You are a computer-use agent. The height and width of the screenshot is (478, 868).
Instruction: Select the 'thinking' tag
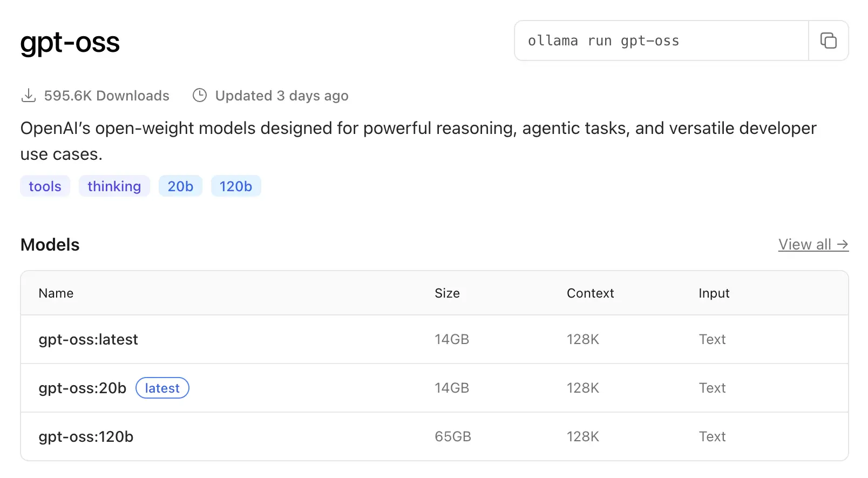[114, 186]
